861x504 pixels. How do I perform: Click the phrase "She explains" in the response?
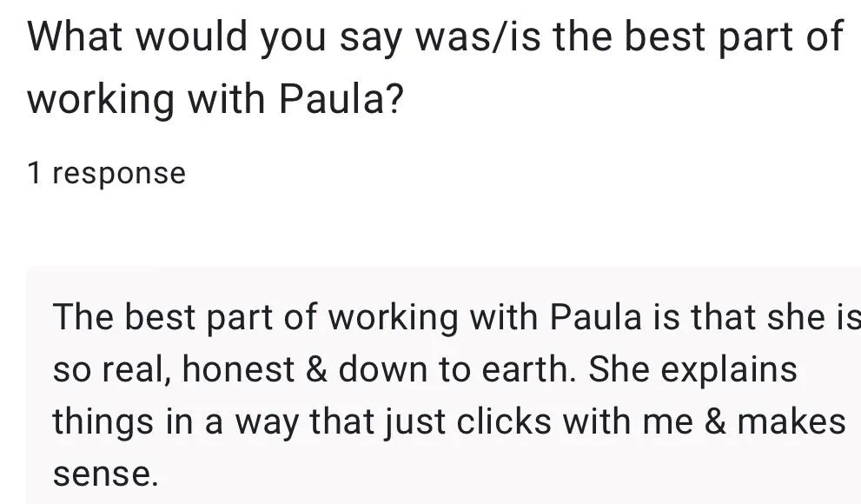click(x=692, y=369)
